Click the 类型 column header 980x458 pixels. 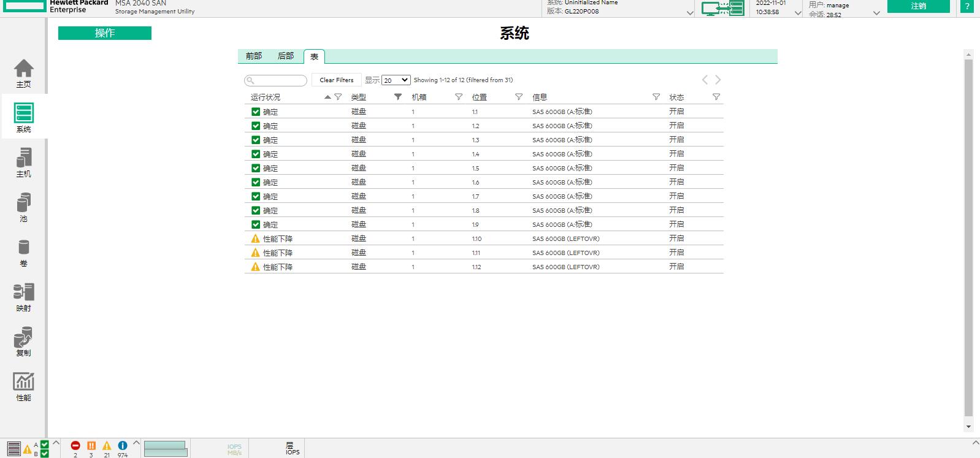359,97
